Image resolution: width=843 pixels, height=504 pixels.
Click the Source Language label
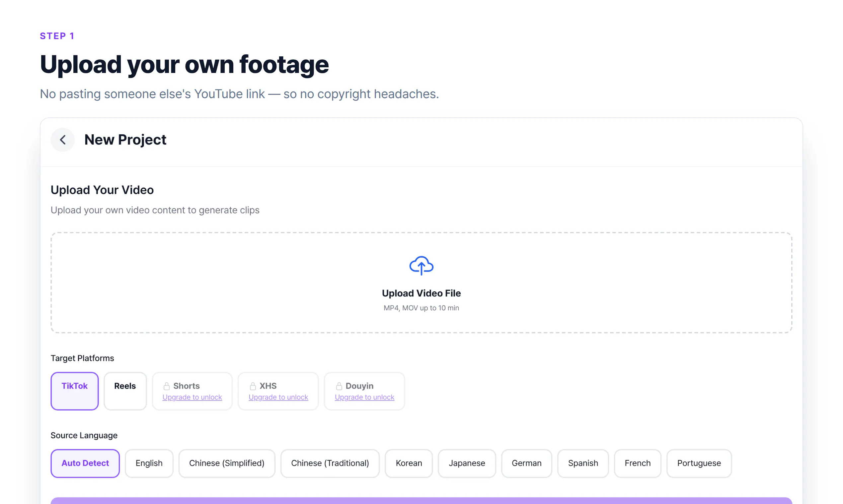tap(84, 436)
